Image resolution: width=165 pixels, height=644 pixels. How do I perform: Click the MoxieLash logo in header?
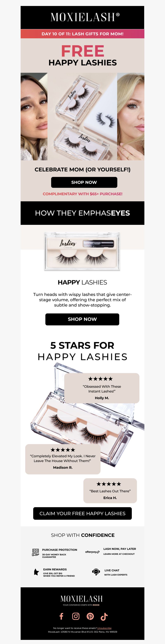pos(85,17)
